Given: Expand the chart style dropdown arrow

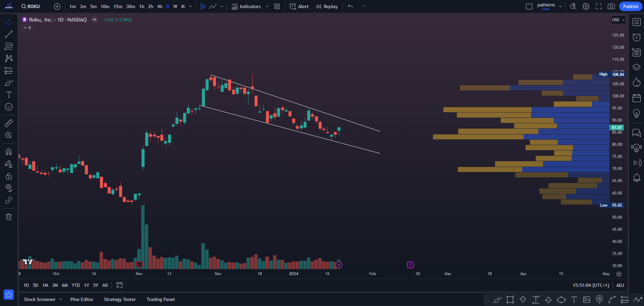Looking at the screenshot, I should tap(222, 6).
